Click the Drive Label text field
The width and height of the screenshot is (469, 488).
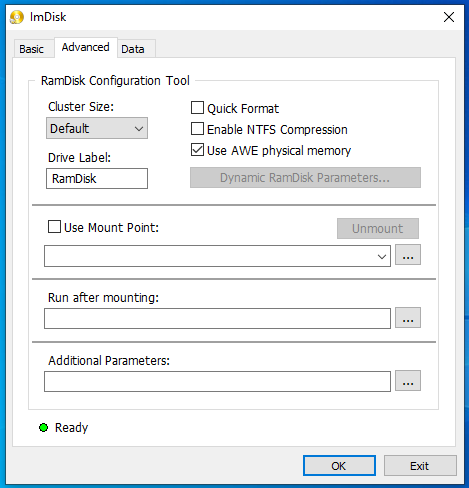(x=97, y=178)
